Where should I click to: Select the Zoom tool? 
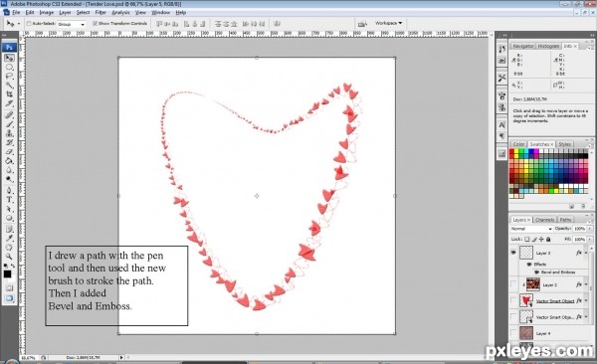(9, 257)
